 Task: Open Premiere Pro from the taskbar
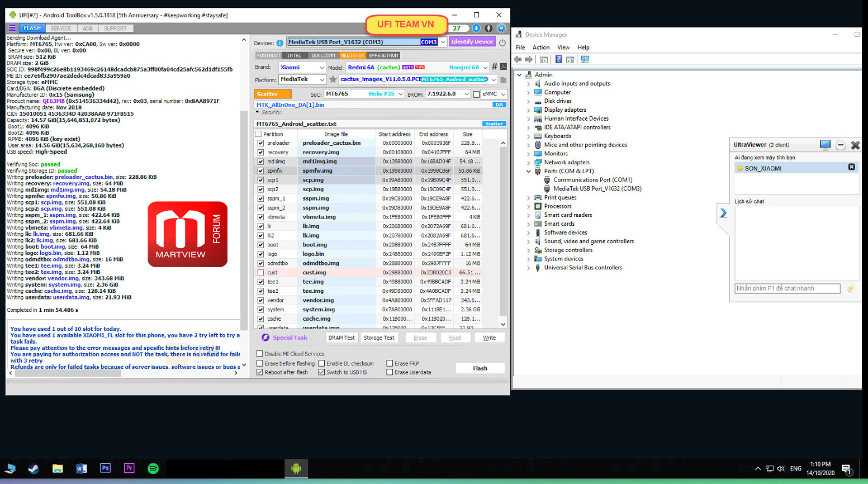pyautogui.click(x=129, y=468)
